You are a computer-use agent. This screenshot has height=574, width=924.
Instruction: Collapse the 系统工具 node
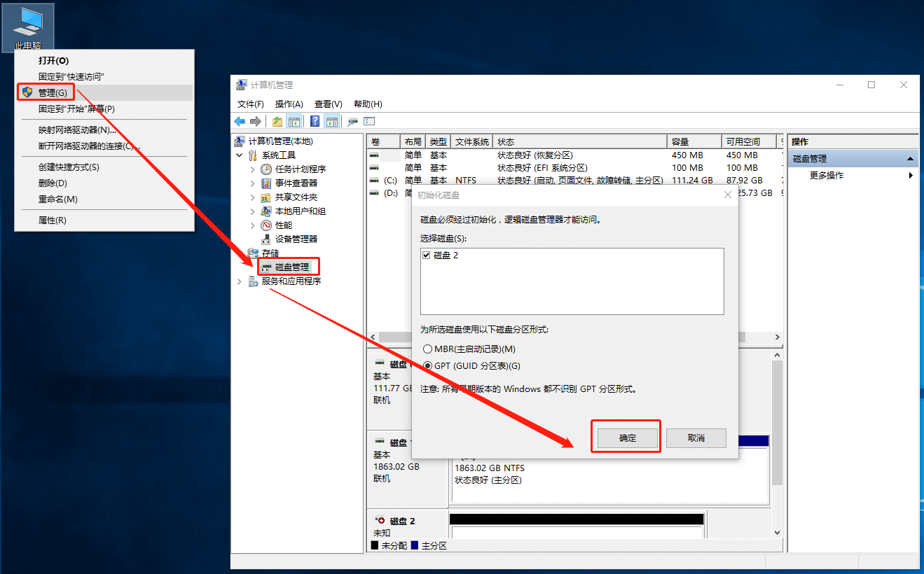click(240, 155)
